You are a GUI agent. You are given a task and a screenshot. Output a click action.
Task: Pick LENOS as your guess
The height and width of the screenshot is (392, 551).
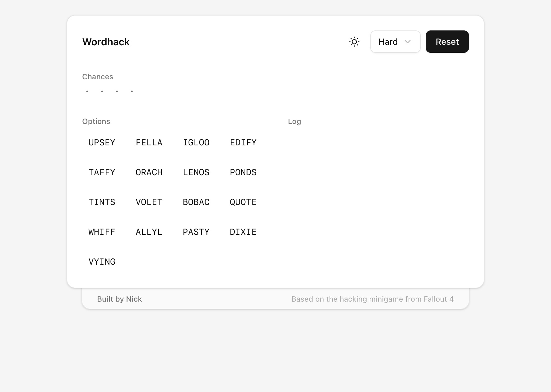point(196,172)
